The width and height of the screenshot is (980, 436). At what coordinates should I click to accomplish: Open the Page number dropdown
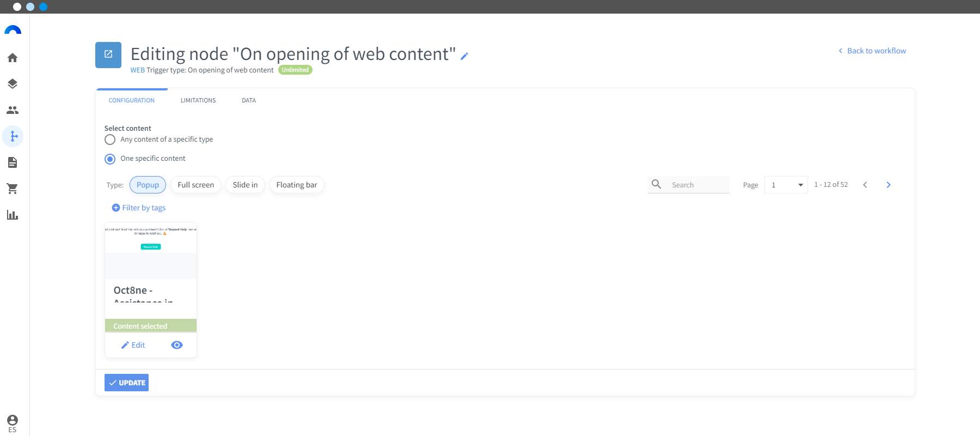point(786,185)
